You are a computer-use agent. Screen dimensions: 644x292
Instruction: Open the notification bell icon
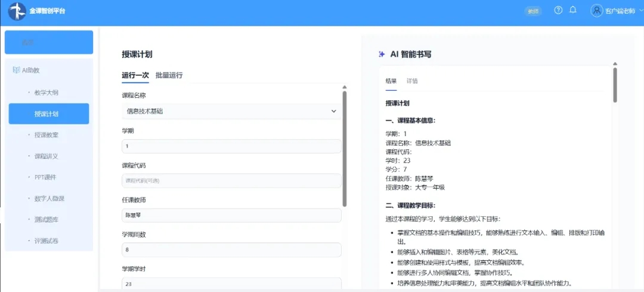(573, 10)
